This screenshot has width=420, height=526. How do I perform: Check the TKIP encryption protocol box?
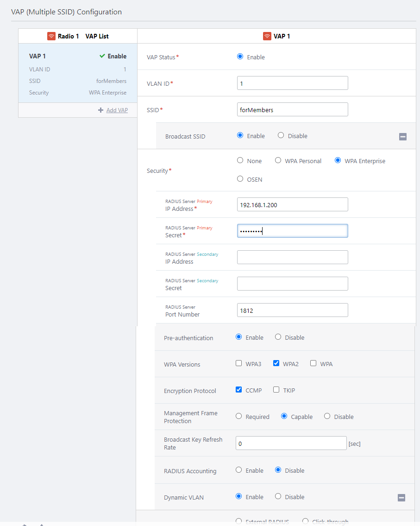coord(276,390)
